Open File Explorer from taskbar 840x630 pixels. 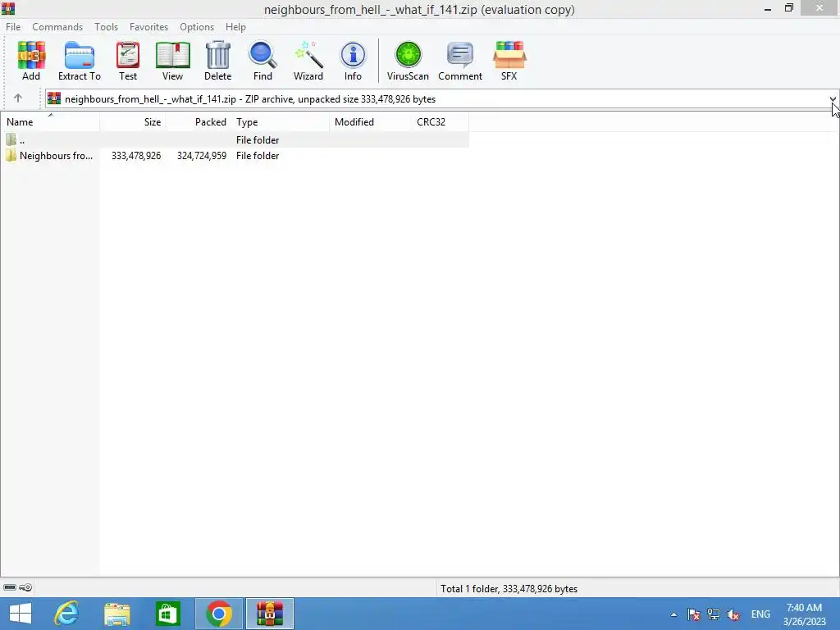(x=116, y=614)
